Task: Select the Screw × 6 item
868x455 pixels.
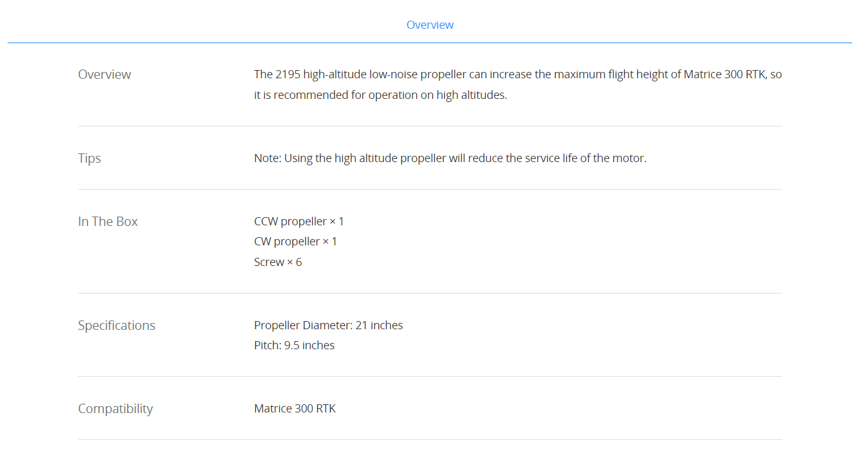Action: [278, 262]
